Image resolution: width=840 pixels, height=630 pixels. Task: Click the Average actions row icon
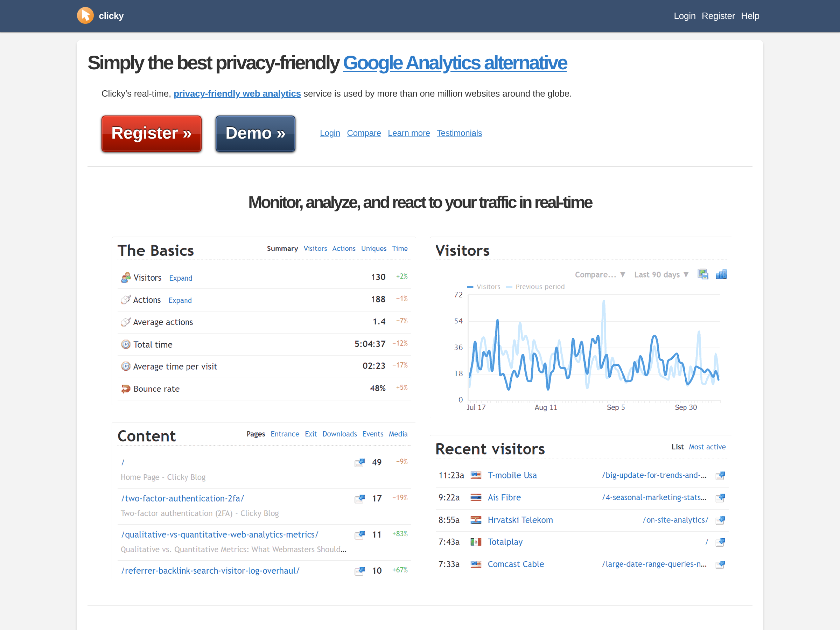[126, 322]
